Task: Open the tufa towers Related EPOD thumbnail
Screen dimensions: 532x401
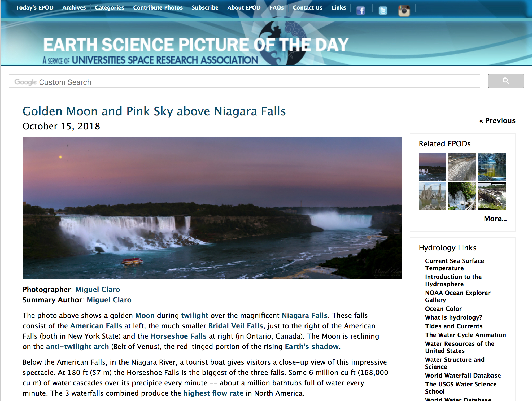Action: tap(432, 196)
